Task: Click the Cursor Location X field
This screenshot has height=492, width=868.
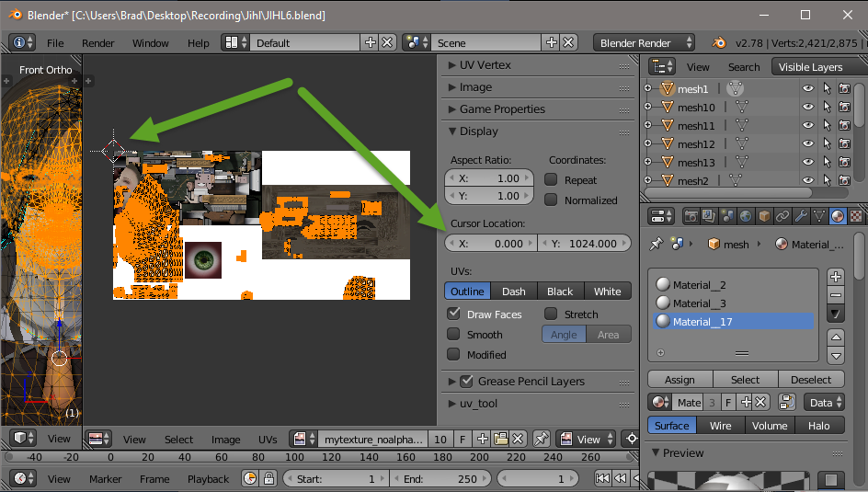Action: tap(490, 244)
